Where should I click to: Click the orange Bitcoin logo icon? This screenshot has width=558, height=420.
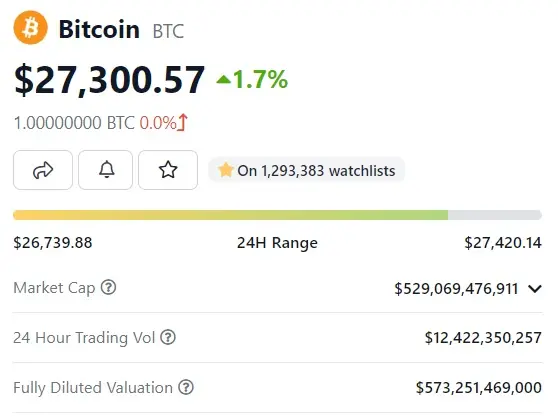point(30,28)
